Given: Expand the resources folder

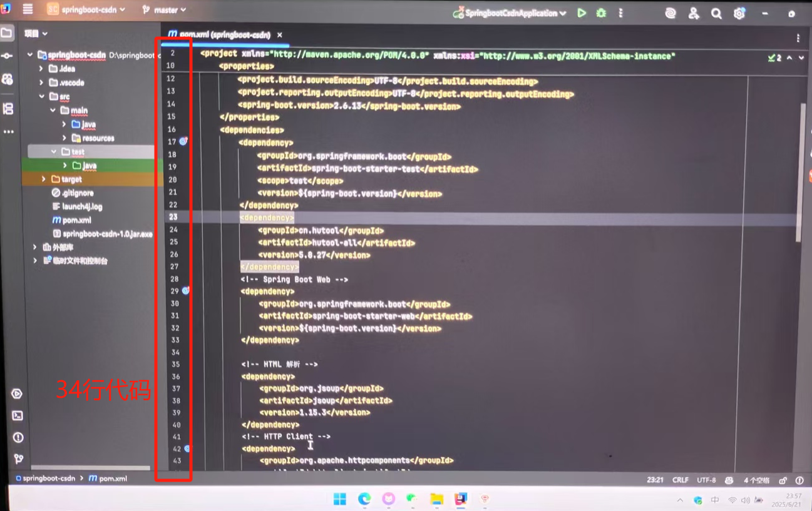Looking at the screenshot, I should (x=64, y=138).
